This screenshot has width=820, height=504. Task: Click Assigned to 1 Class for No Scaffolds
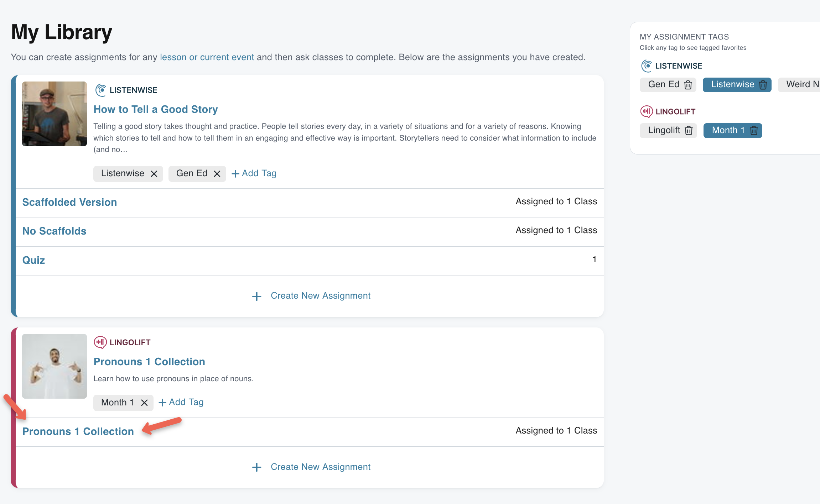point(556,230)
